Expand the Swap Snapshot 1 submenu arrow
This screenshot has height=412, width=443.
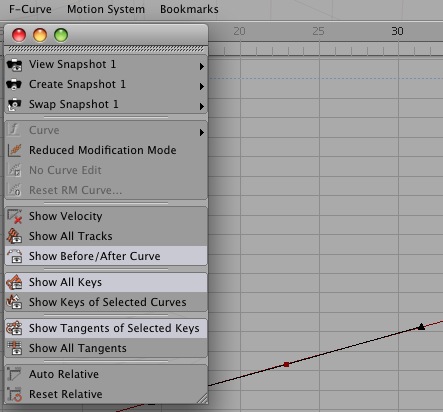tap(201, 106)
